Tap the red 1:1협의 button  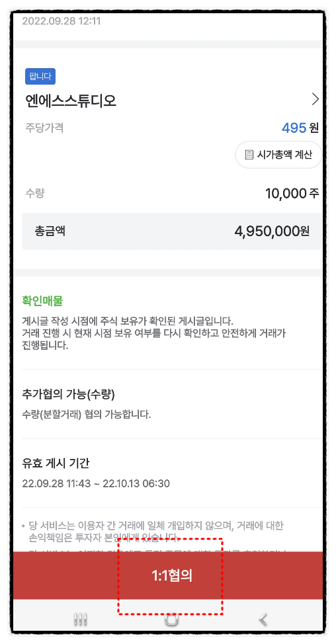[x=169, y=575]
